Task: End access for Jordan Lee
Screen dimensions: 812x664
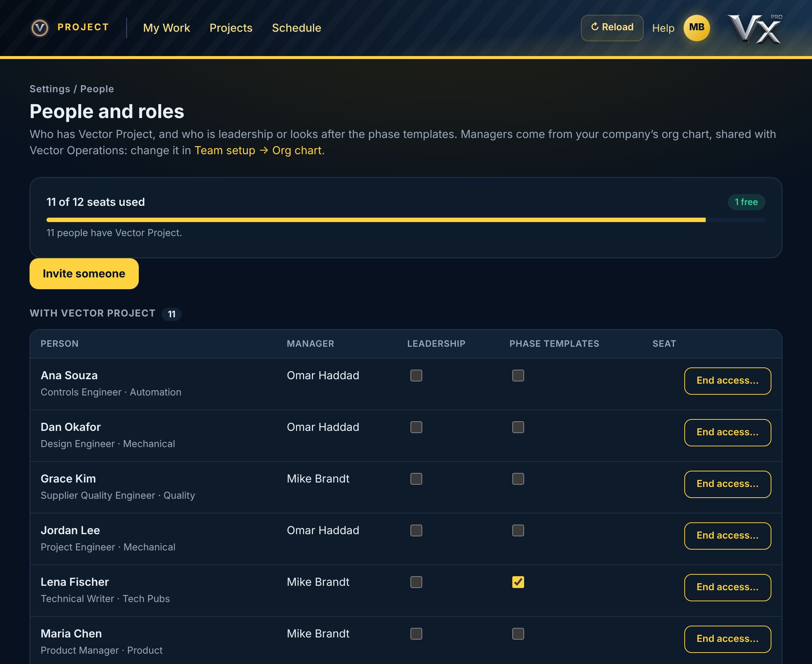Action: [727, 536]
